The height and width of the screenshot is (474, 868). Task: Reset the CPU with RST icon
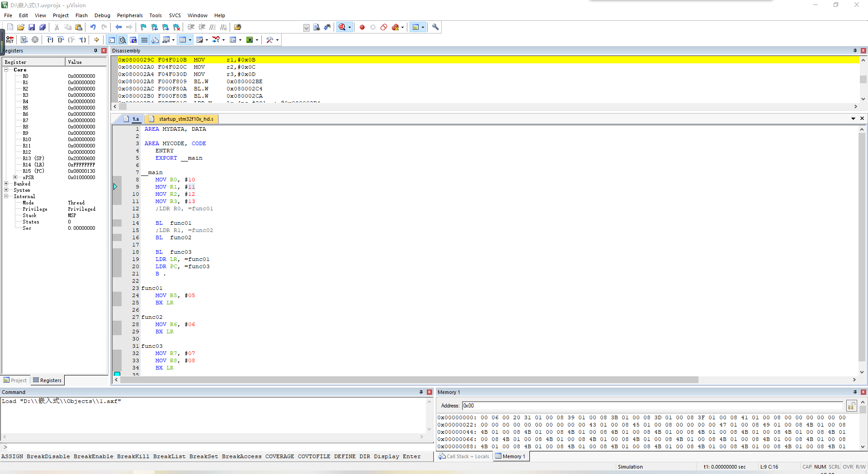10,40
